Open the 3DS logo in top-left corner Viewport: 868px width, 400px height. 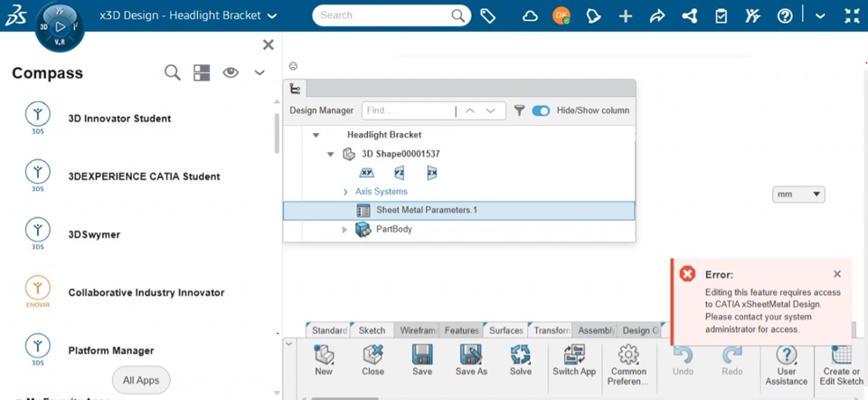click(16, 14)
